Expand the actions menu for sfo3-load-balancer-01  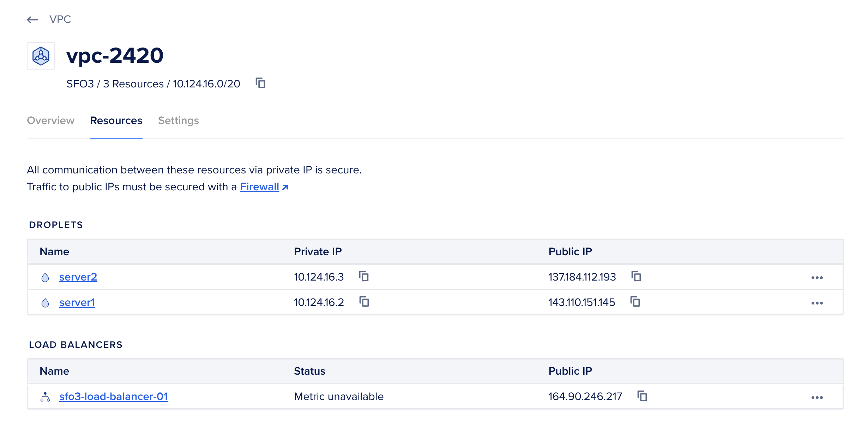817,398
